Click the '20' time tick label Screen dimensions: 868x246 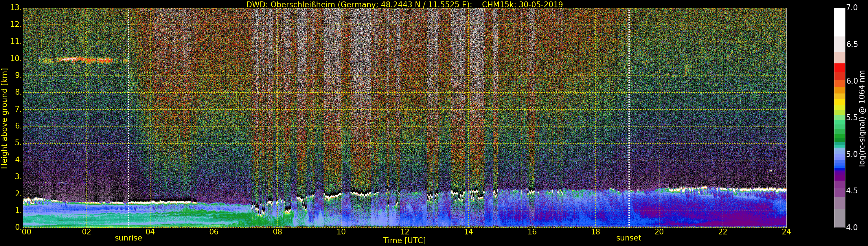pos(659,232)
